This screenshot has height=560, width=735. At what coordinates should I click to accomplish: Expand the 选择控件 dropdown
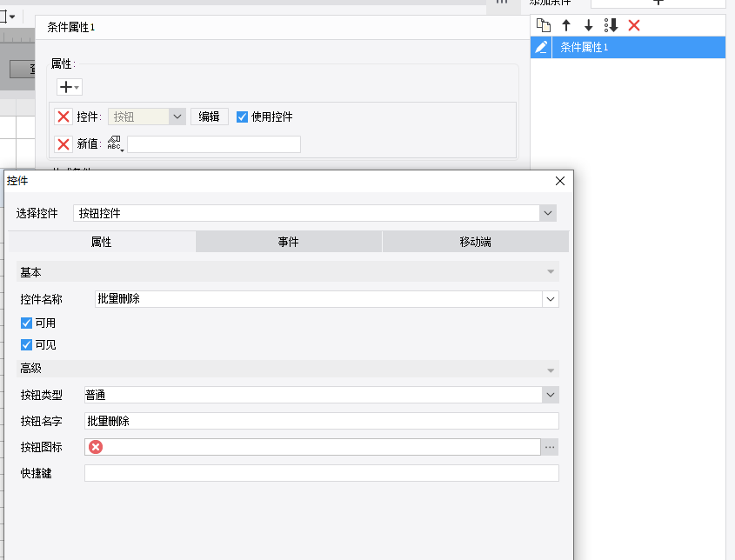tap(548, 213)
